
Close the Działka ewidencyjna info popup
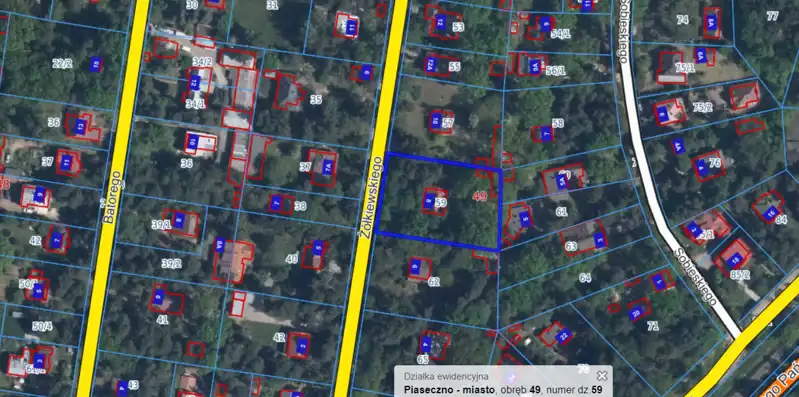[x=602, y=376]
